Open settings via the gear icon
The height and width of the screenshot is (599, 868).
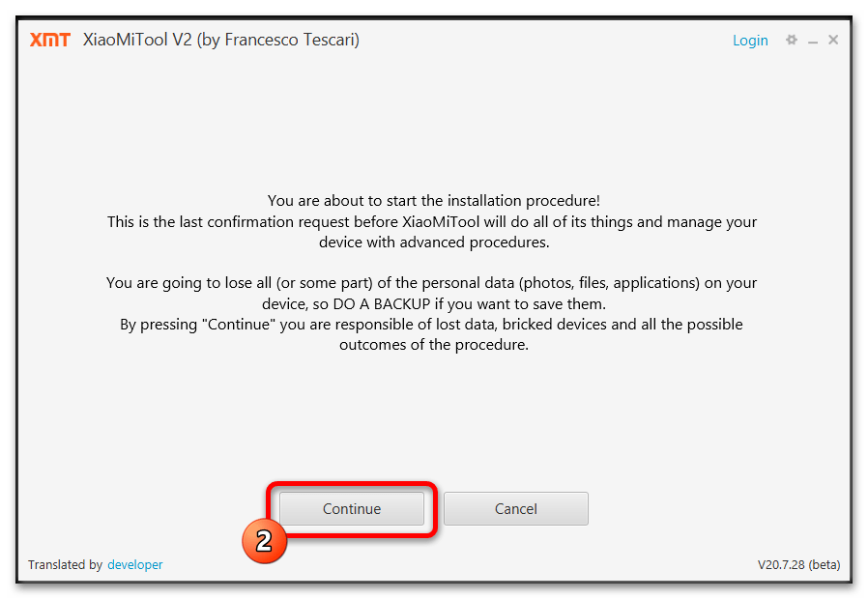click(792, 40)
